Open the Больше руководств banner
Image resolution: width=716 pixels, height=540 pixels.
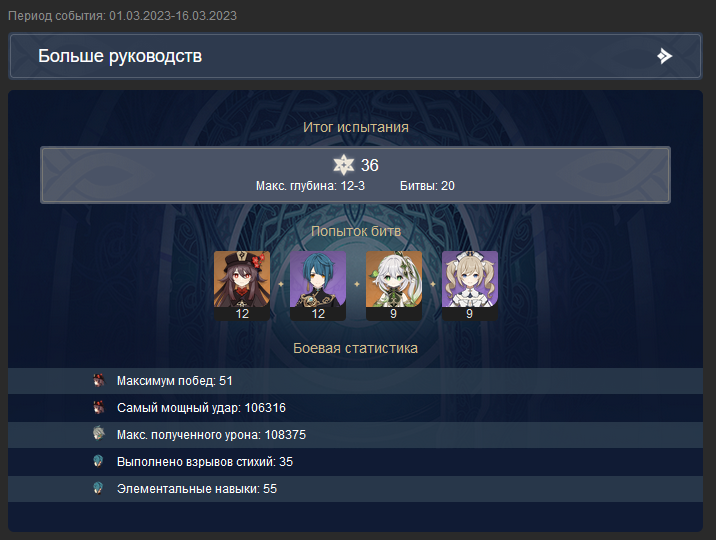pos(355,56)
